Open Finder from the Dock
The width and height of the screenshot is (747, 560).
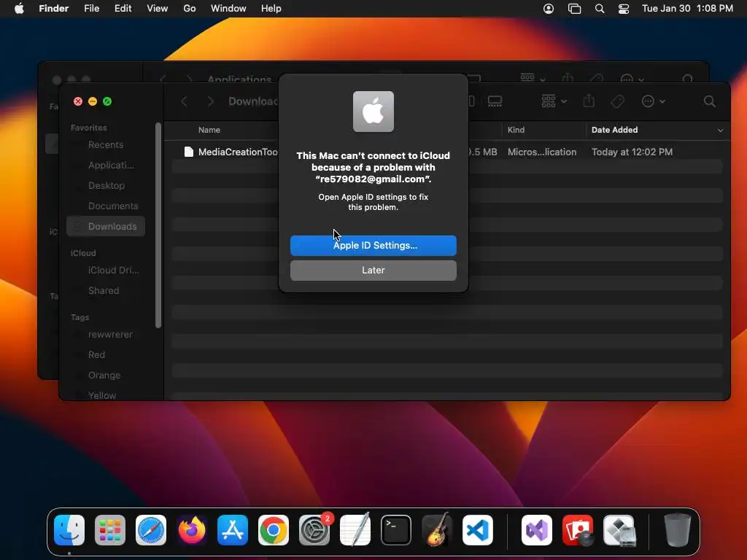point(69,530)
